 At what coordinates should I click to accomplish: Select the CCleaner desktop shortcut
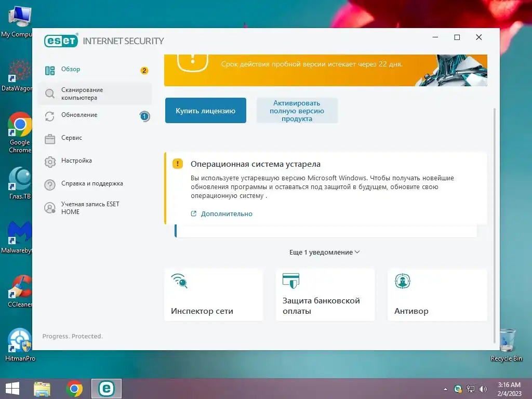[x=20, y=291]
